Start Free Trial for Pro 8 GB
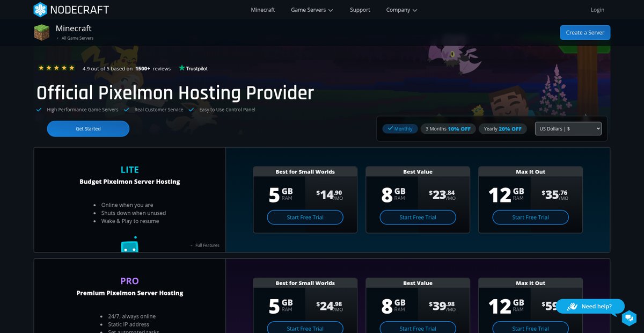 pos(418,328)
